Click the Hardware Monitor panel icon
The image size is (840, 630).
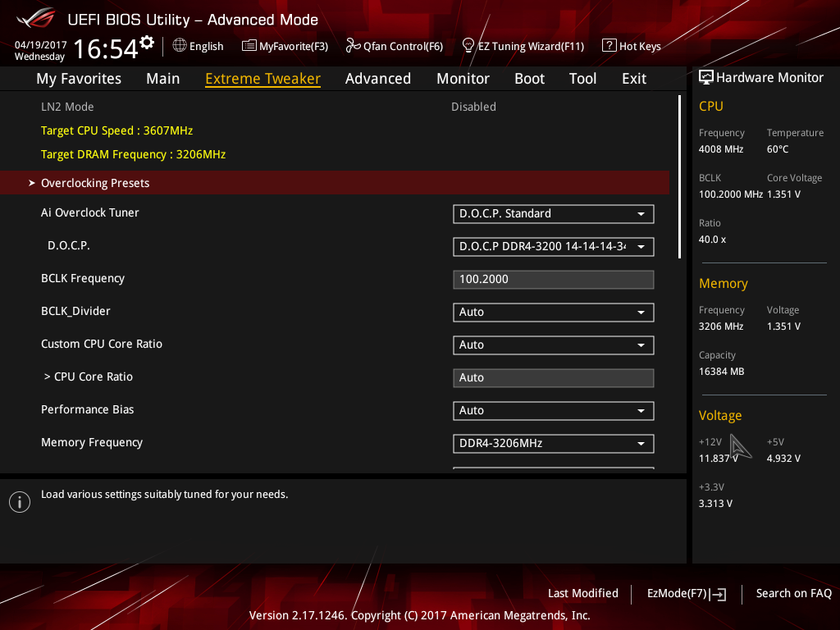706,76
